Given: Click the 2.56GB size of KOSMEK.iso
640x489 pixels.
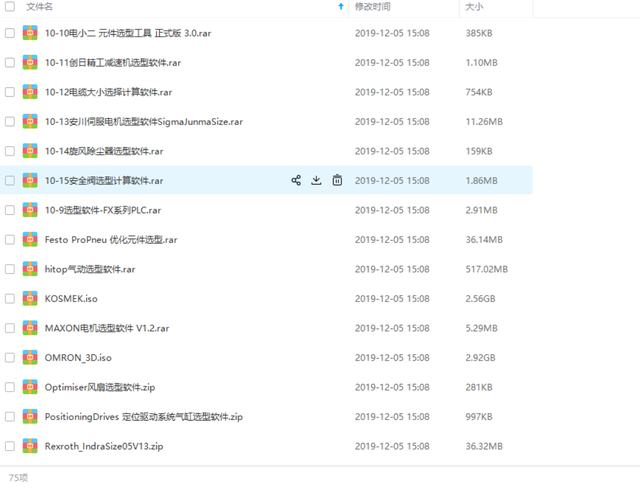Looking at the screenshot, I should (x=480, y=298).
